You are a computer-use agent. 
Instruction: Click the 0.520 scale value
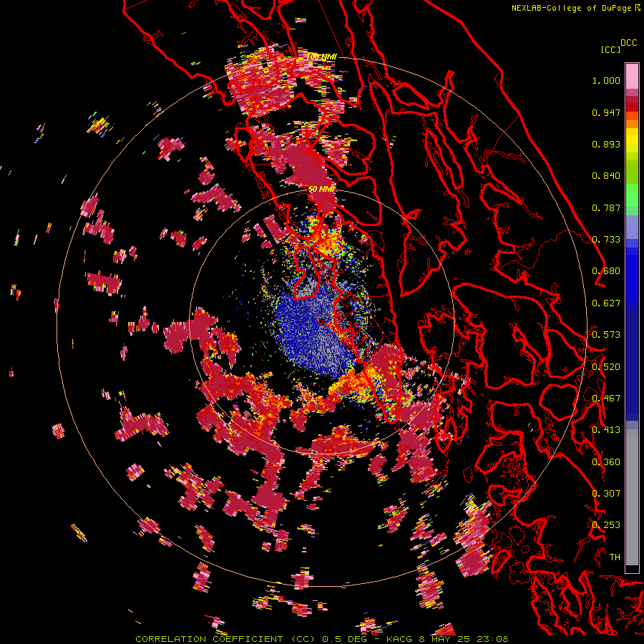606,367
